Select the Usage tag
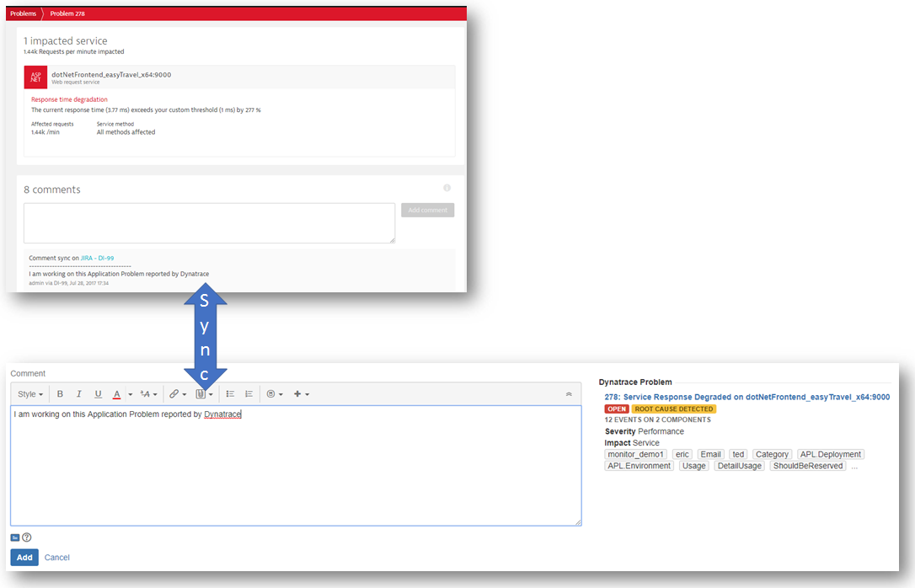 pyautogui.click(x=694, y=466)
